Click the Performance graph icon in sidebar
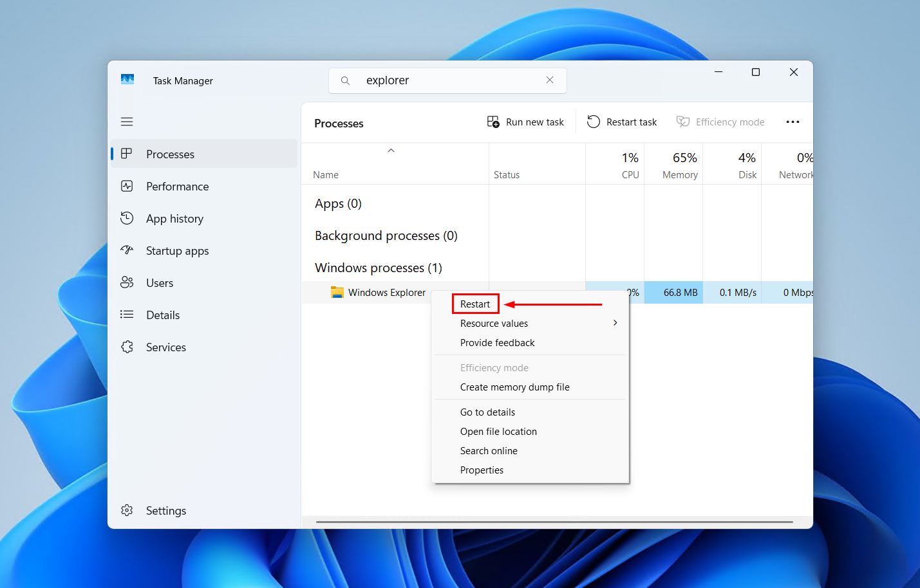This screenshot has height=588, width=920. tap(127, 186)
